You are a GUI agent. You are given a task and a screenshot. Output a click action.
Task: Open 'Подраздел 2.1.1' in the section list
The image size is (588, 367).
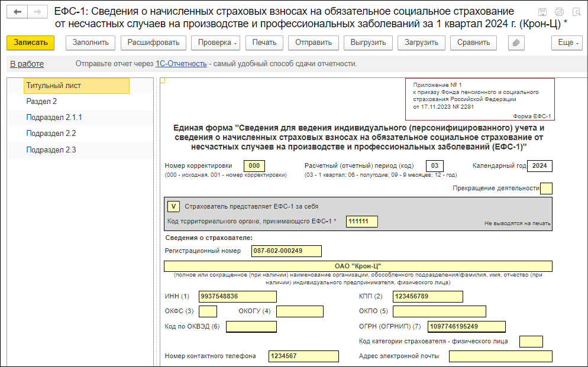(54, 118)
